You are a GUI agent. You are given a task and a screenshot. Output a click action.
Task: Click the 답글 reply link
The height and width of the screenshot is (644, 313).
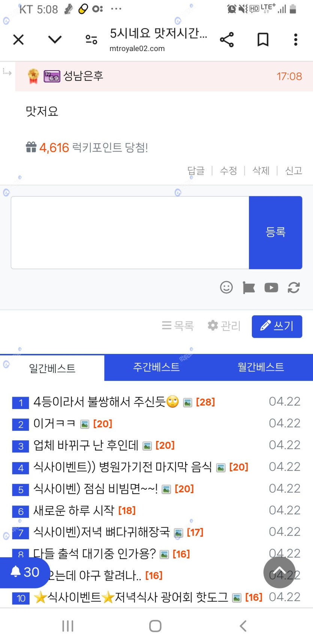coord(196,171)
